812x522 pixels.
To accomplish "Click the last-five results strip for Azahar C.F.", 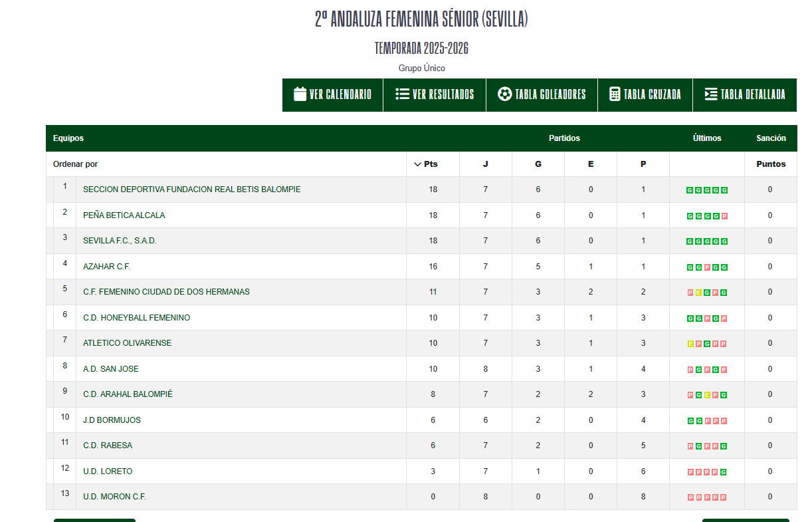I will tap(707, 267).
